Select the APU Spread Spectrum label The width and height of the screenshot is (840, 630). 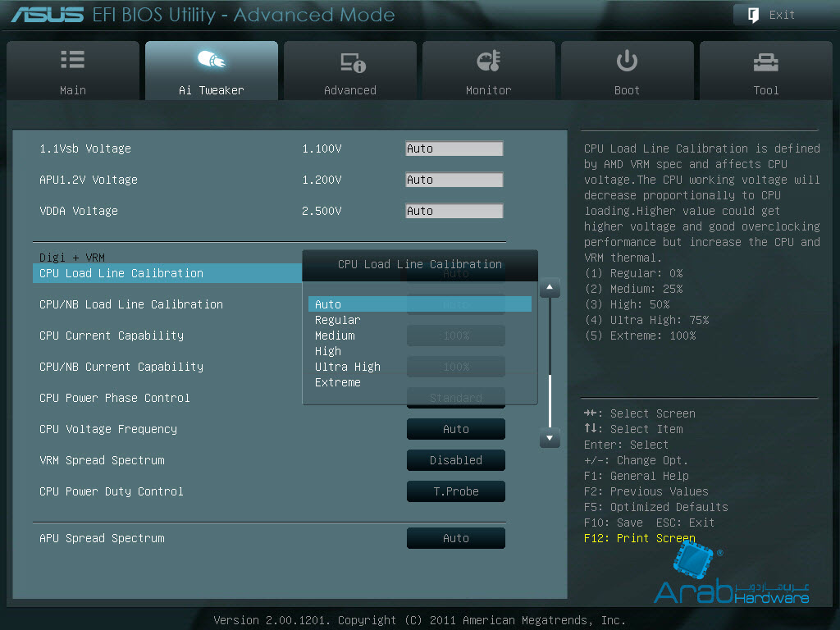[102, 538]
